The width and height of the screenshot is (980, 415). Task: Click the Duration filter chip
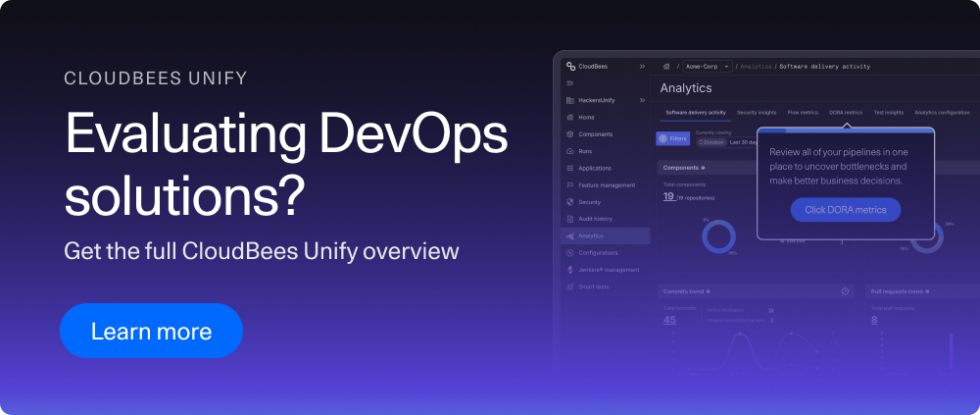tap(711, 142)
